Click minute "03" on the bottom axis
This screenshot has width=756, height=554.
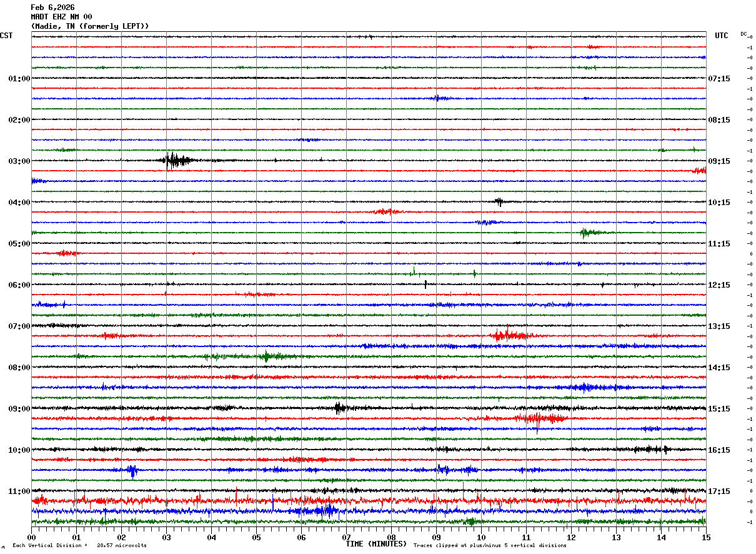coord(166,537)
